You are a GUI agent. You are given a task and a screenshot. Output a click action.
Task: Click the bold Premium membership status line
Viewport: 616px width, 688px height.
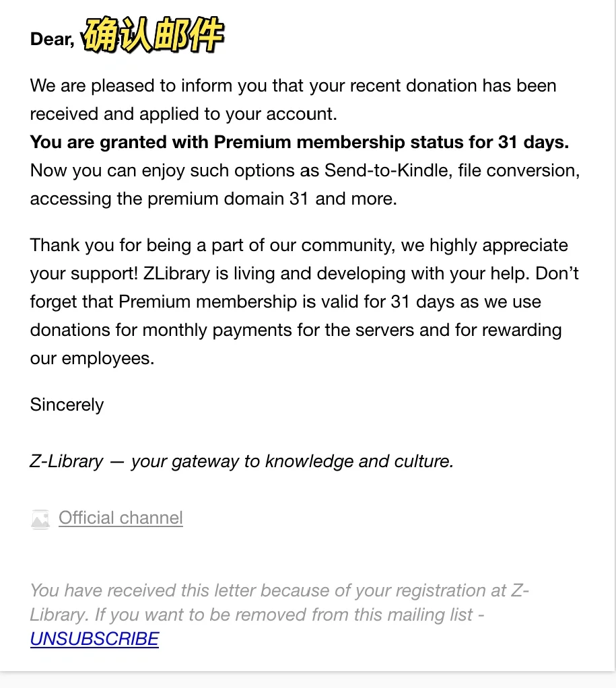tap(299, 142)
